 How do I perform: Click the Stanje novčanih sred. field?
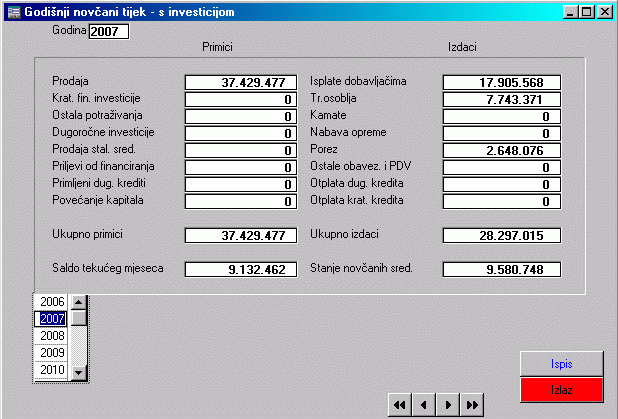(x=502, y=269)
